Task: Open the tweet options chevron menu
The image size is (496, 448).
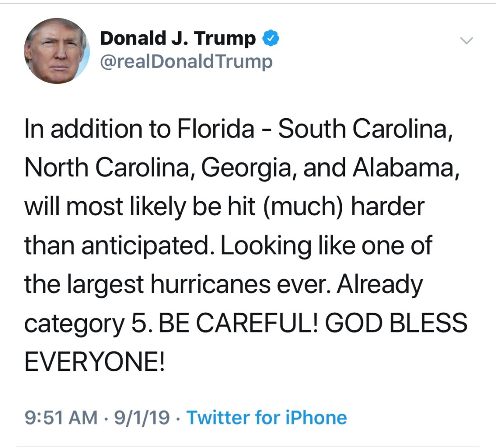Action: point(467,41)
